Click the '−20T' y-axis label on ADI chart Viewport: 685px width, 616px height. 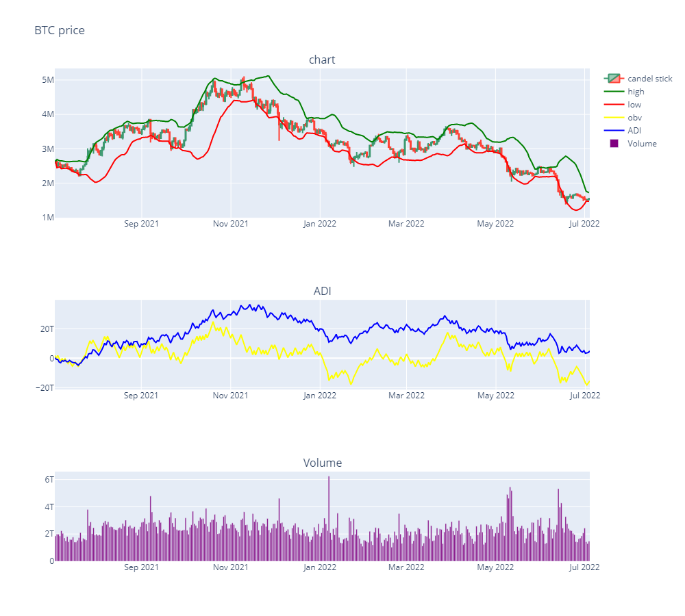click(x=44, y=388)
